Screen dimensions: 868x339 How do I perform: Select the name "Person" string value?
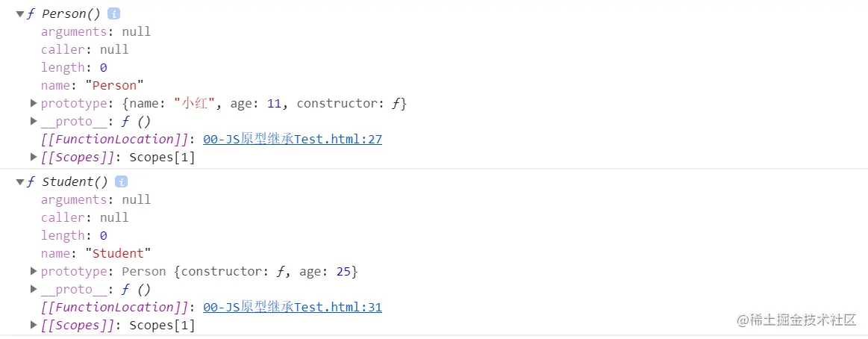coord(115,85)
